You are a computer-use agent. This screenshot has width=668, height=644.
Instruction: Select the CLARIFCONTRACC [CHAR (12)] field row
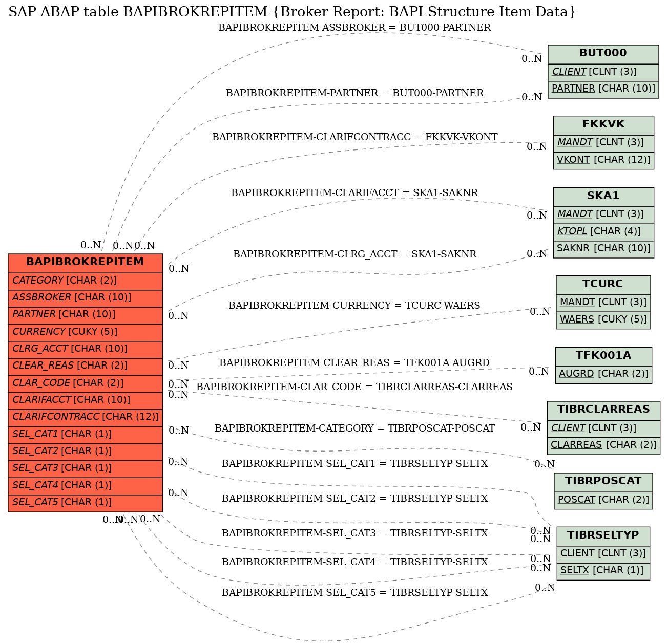coord(86,417)
